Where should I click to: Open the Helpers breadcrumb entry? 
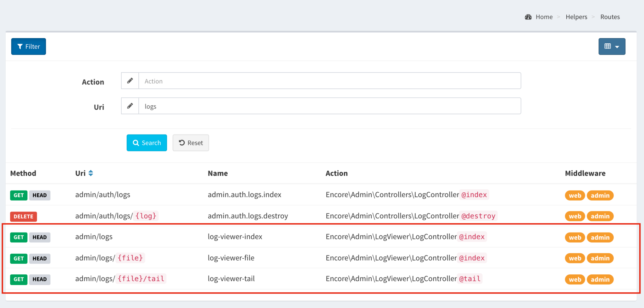[x=576, y=17]
